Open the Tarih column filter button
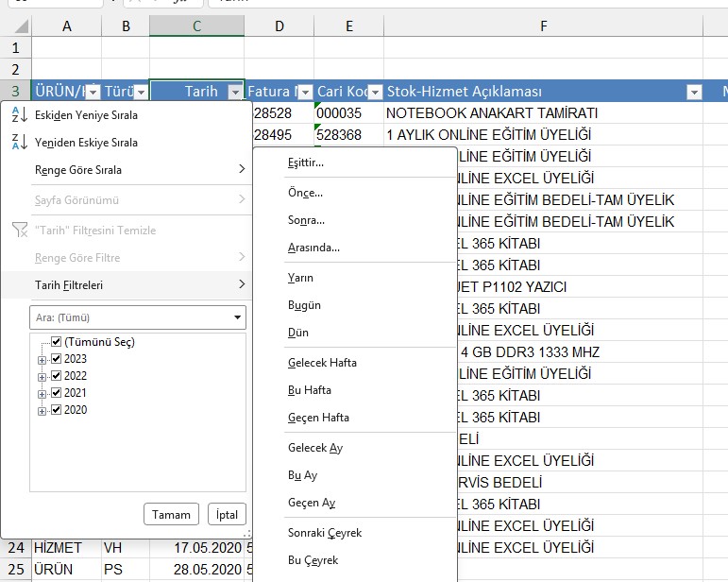The width and height of the screenshot is (728, 582). (234, 92)
